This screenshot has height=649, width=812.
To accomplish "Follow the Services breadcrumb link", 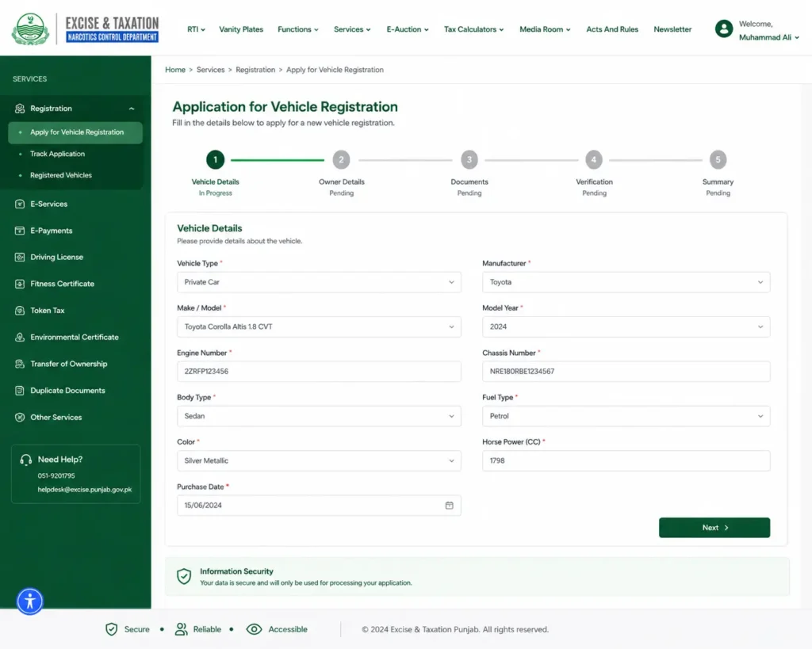I will (x=210, y=70).
